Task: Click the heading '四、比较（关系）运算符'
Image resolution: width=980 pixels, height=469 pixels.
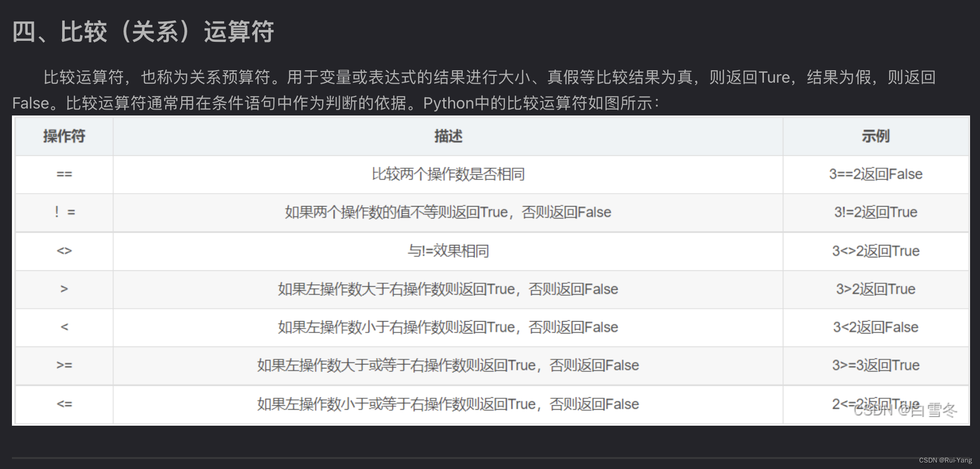Action: pos(143,32)
